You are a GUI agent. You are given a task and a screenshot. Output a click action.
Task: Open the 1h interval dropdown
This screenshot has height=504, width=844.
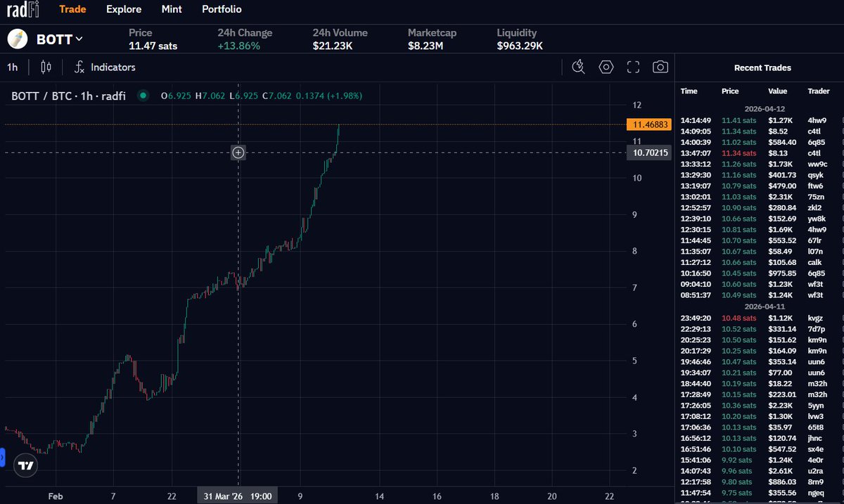13,67
